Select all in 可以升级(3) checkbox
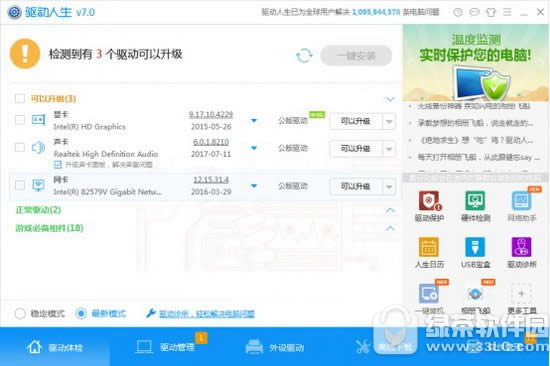 (x=20, y=99)
